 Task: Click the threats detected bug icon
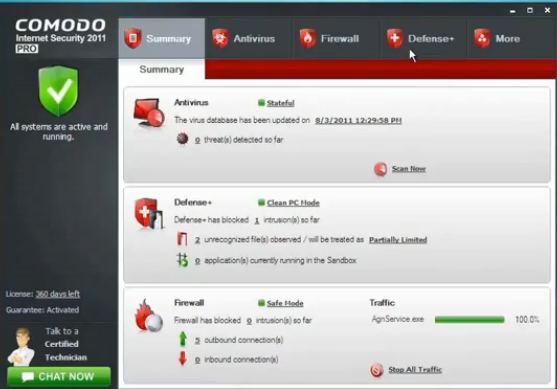(182, 139)
